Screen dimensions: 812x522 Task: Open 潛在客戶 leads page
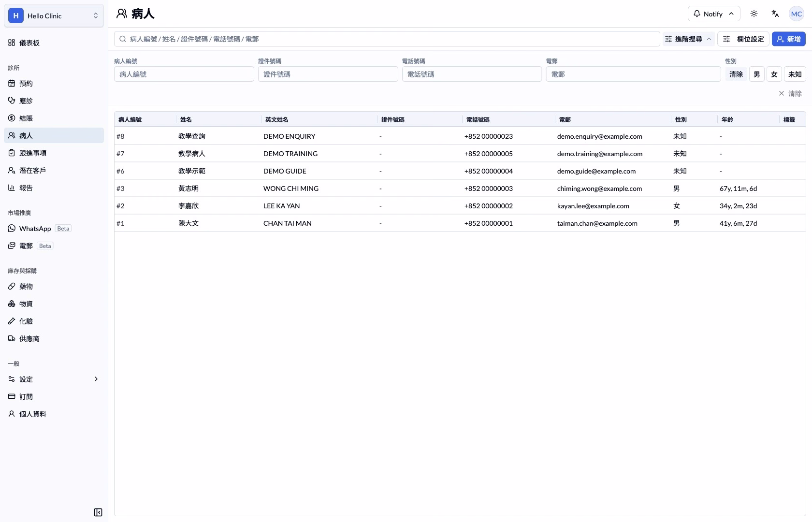(54, 170)
